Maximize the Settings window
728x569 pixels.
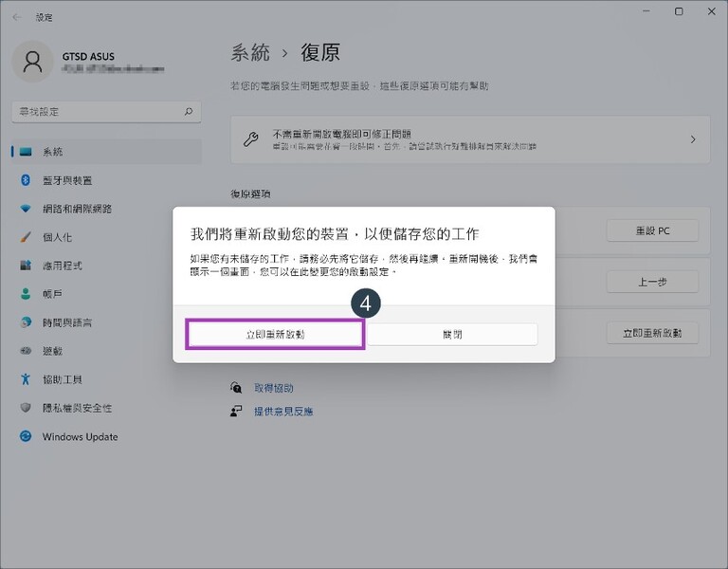[679, 11]
